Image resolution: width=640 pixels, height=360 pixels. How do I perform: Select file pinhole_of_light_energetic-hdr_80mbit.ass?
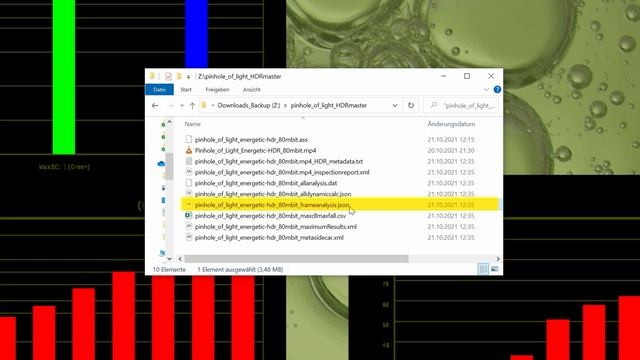click(x=251, y=140)
